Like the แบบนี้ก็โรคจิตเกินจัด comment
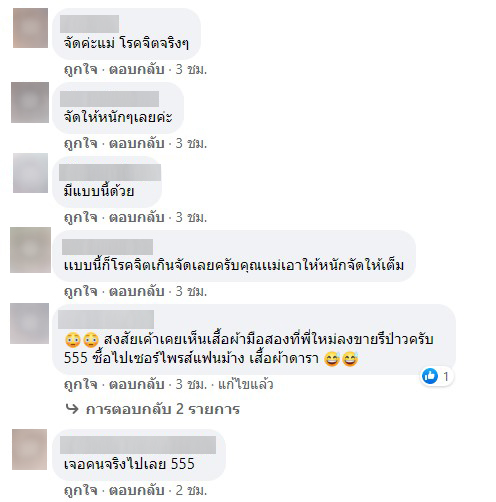496x502 pixels. pyautogui.click(x=81, y=291)
